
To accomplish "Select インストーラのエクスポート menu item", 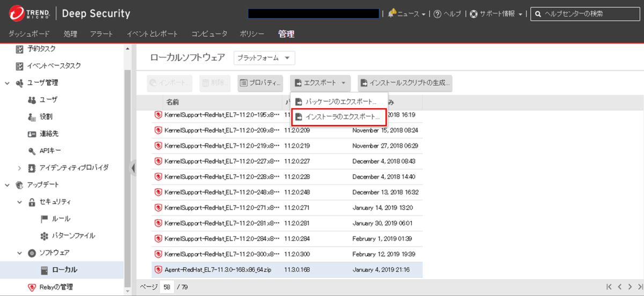I will tap(338, 116).
